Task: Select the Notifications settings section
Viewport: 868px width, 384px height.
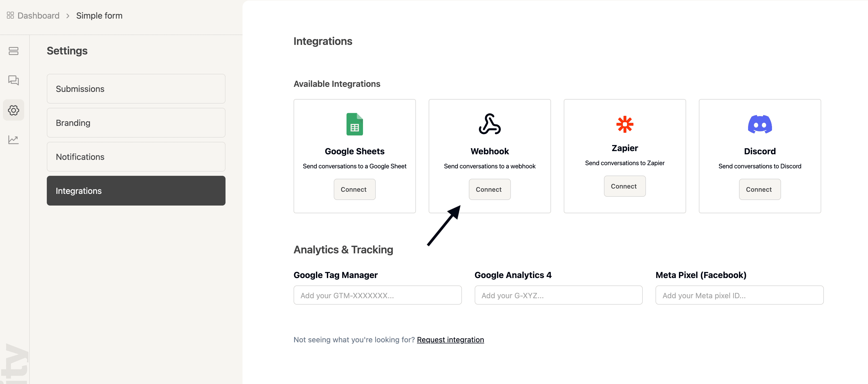Action: coord(136,156)
